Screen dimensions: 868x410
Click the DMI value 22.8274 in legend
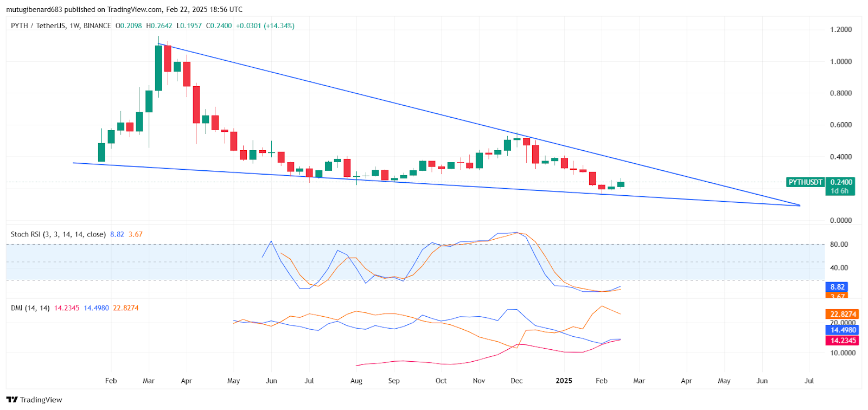(x=126, y=308)
